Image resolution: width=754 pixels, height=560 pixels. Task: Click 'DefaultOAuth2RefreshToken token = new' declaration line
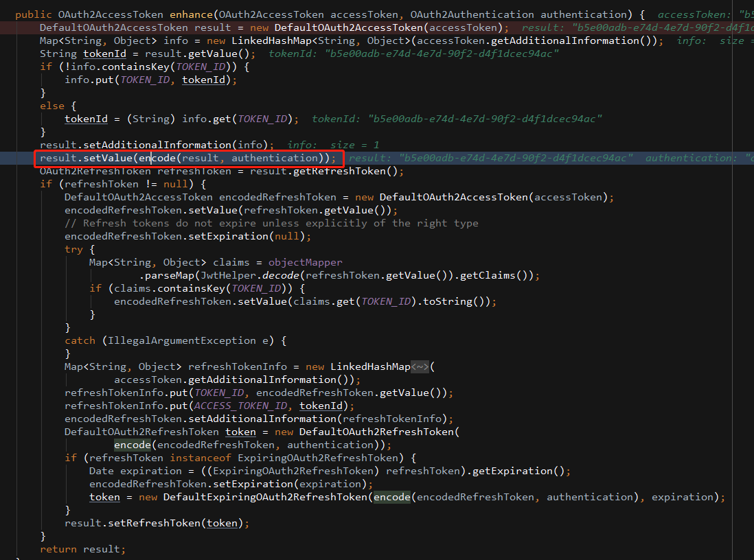click(x=262, y=431)
